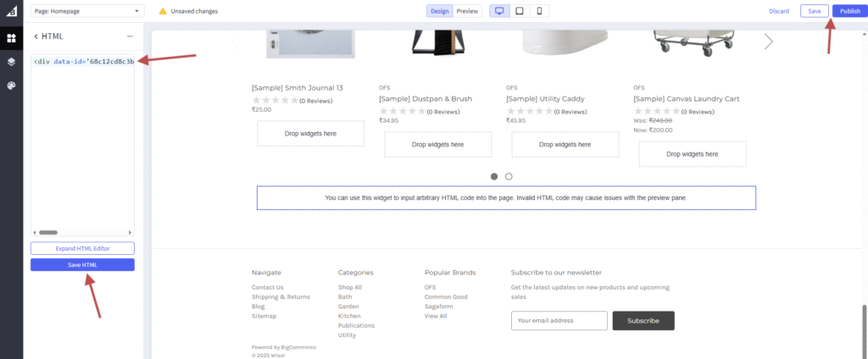Go back using arrow beside HTML heading
Viewport: 868px width, 359px height.
point(36,36)
